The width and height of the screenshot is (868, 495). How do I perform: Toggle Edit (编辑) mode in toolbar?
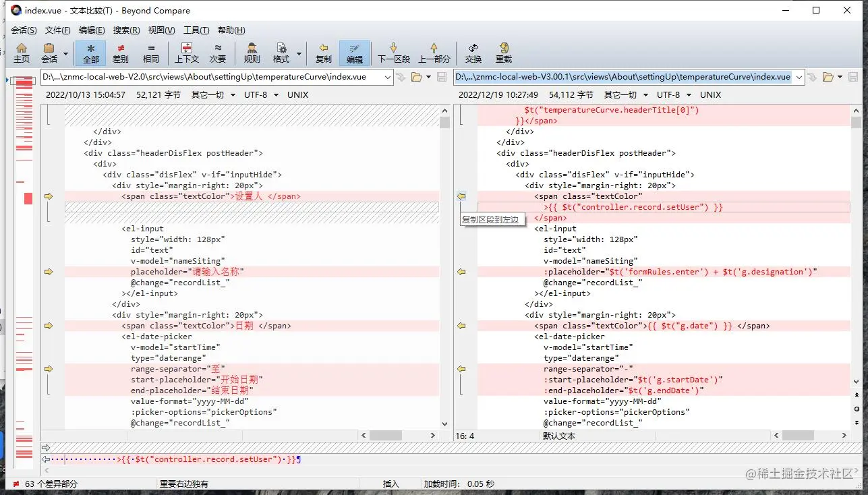click(x=355, y=53)
